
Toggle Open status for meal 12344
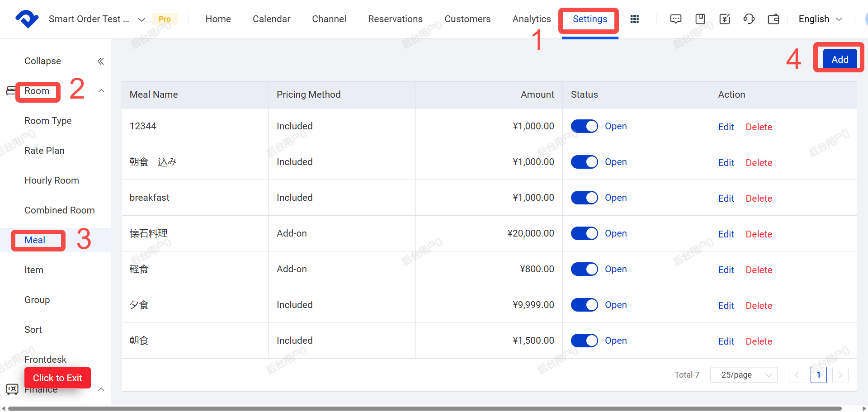(x=585, y=126)
